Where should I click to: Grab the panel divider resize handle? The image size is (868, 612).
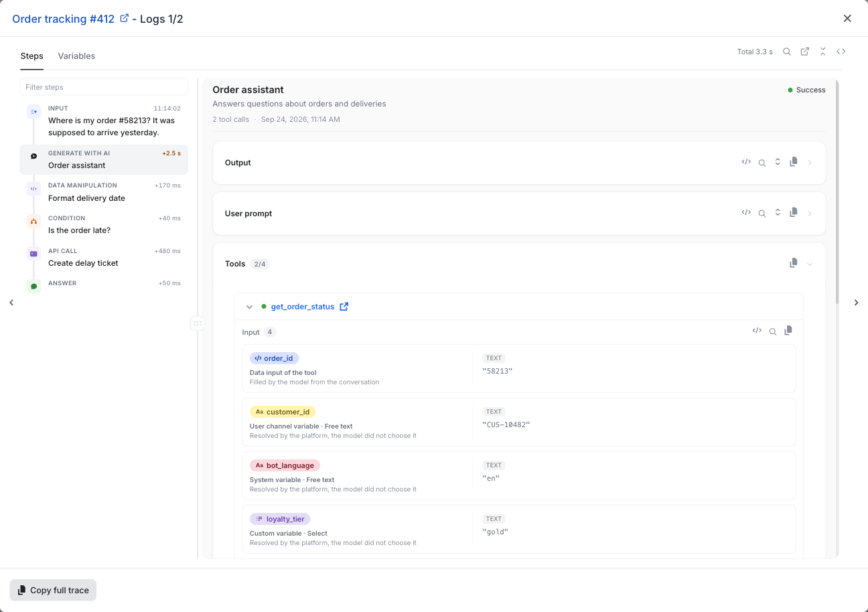click(197, 323)
